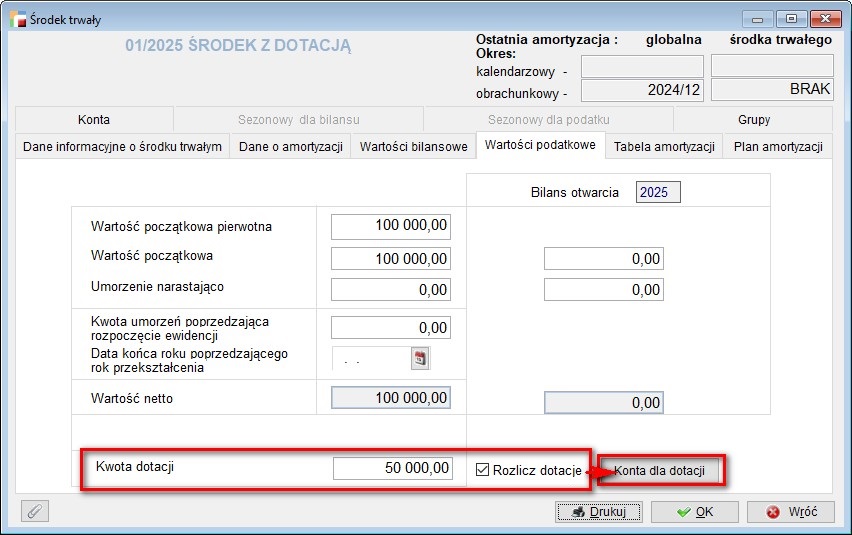Click the Wróć button
Viewport: 852px width, 535px height.
791,512
